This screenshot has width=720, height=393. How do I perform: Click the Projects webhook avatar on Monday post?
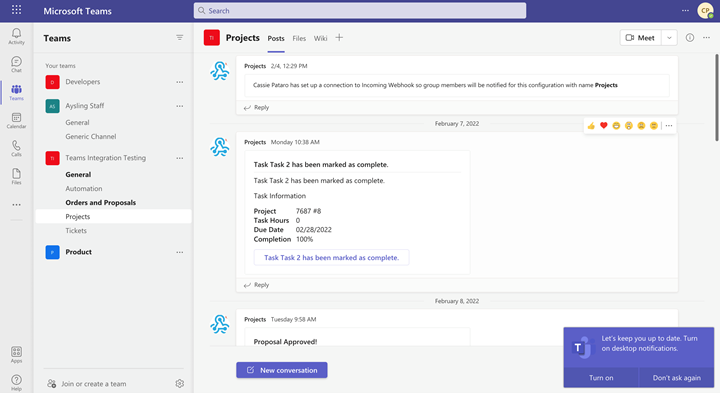(x=220, y=147)
